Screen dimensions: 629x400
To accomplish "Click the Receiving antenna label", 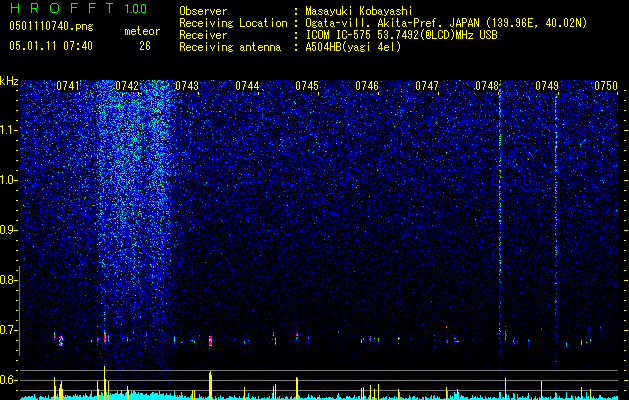I will pos(230,47).
